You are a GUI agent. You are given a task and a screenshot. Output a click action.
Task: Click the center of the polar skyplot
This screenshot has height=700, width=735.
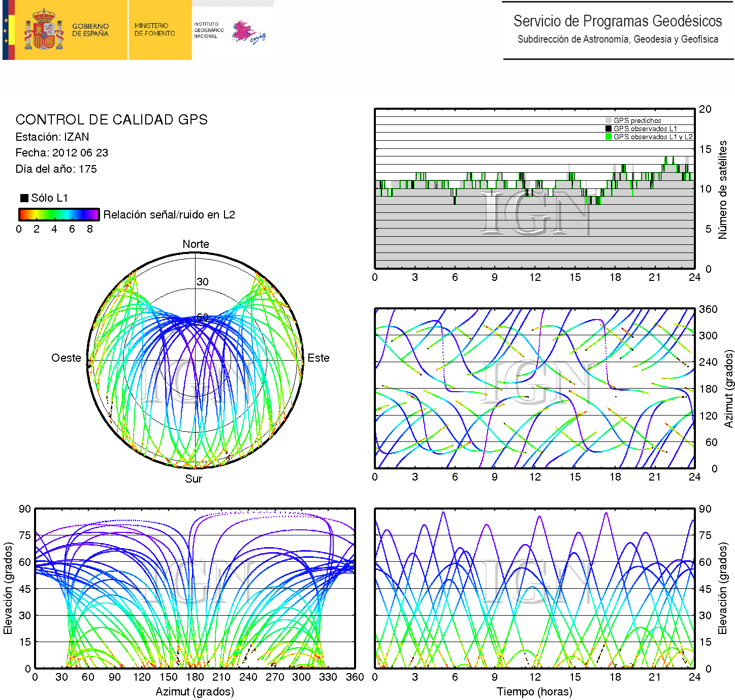196,360
